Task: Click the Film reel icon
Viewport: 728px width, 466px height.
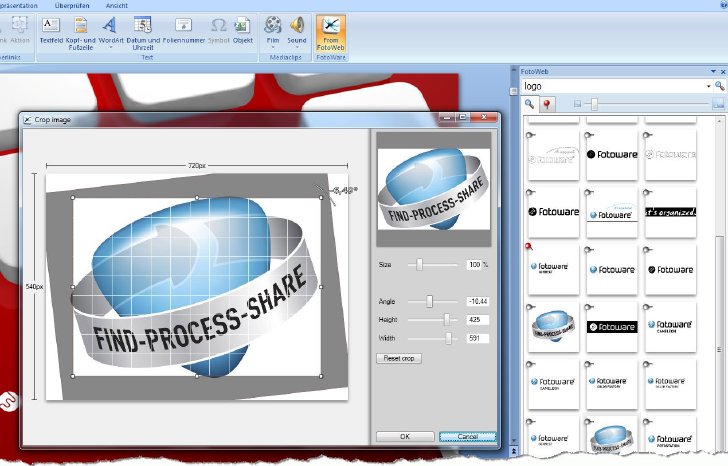Action: (x=273, y=25)
